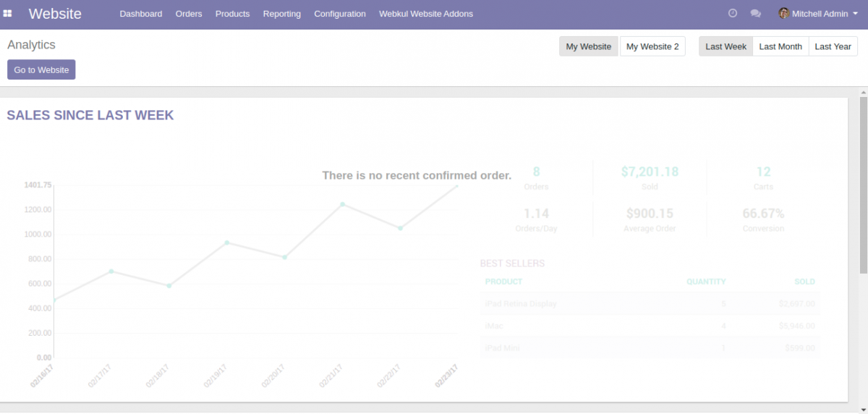This screenshot has width=868, height=414.
Task: Open the Configuration menu
Action: [x=340, y=14]
